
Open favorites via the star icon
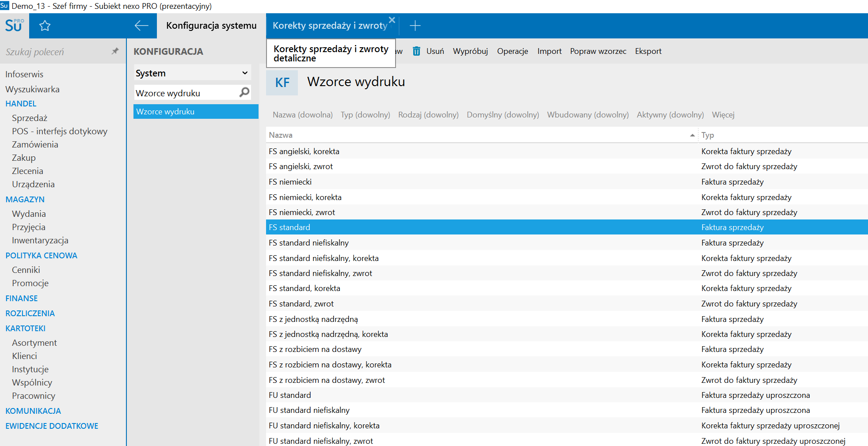click(45, 26)
